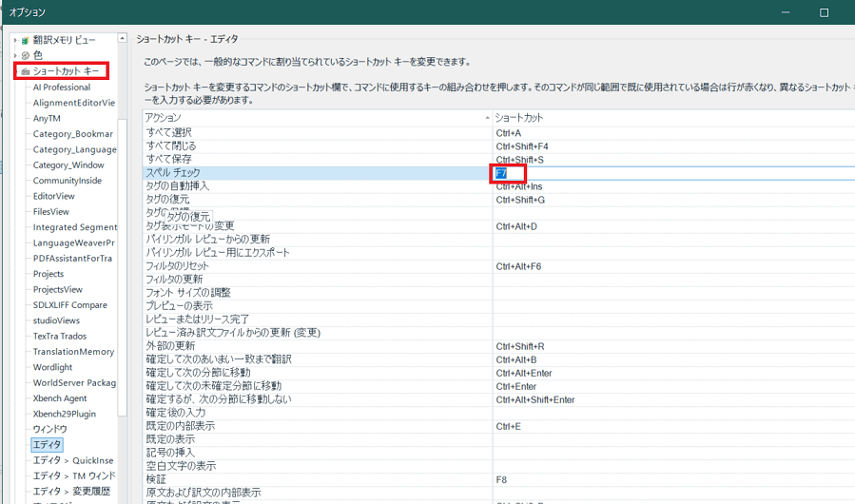The image size is (855, 504).
Task: Select the AnyTM shortcut category
Action: click(47, 119)
